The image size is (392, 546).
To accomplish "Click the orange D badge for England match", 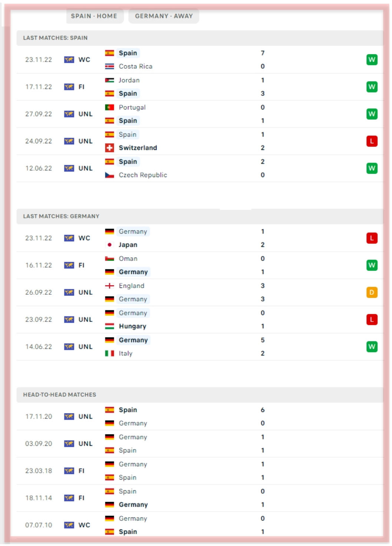I will 372,292.
